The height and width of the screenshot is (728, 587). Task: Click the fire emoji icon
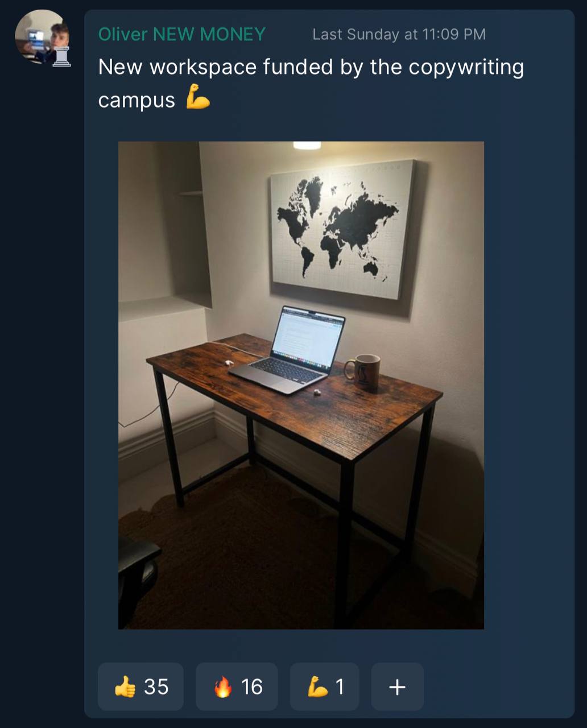click(x=223, y=686)
